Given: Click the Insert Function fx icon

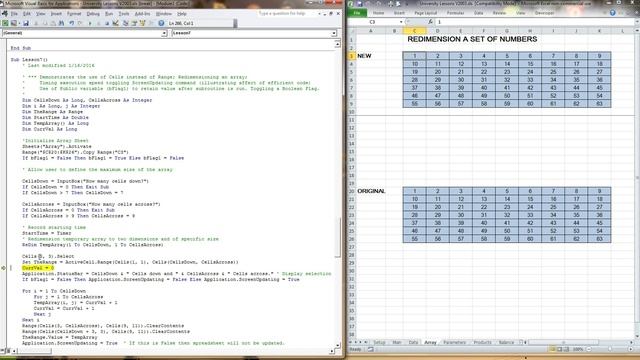Looking at the screenshot, I should (x=430, y=22).
